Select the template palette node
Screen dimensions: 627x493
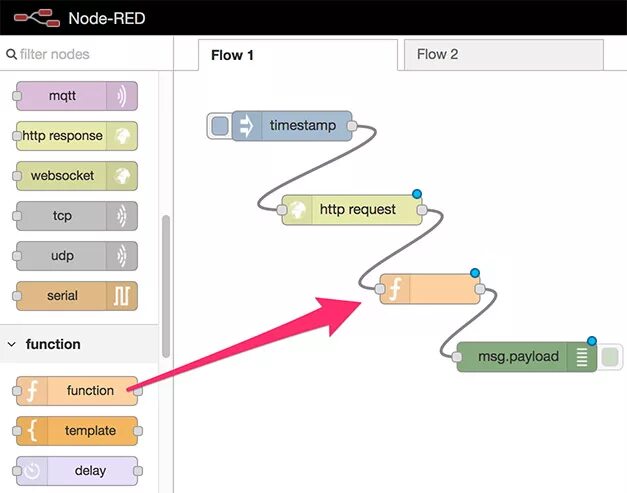tap(77, 431)
